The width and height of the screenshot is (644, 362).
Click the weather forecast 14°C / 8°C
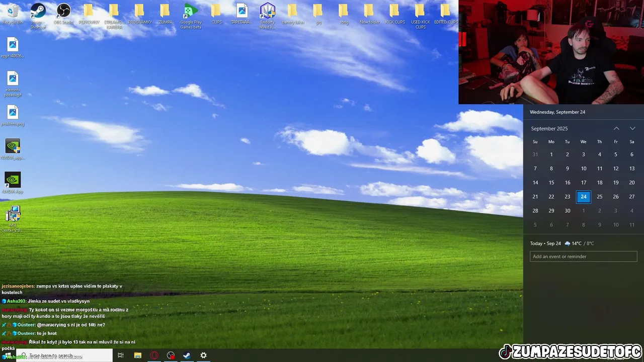click(x=579, y=243)
